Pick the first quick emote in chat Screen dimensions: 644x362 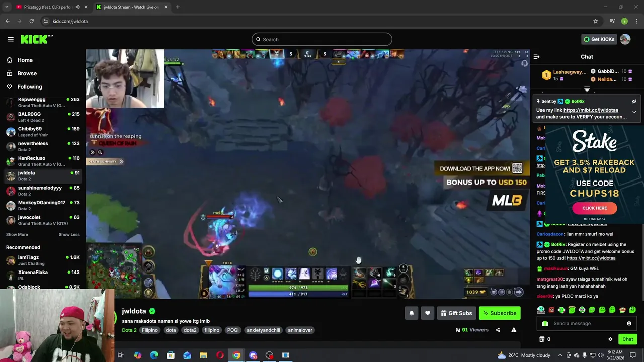pos(541,310)
